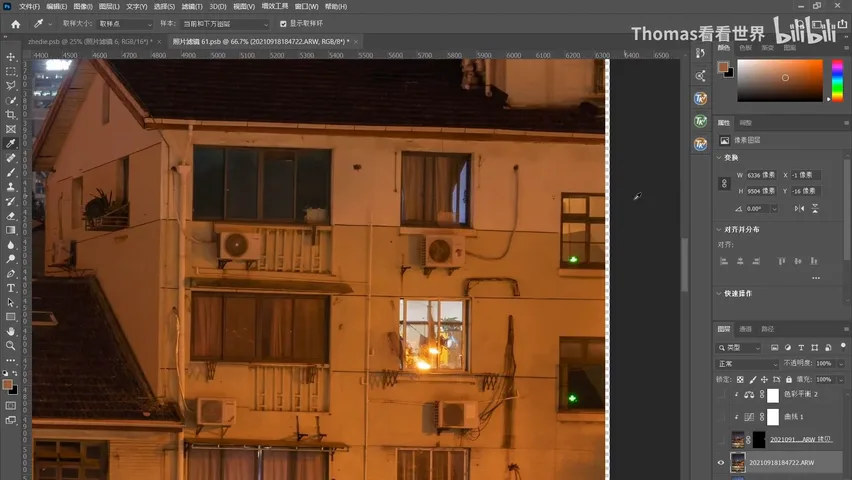Click the Home button in options bar
The height and width of the screenshot is (480, 852).
[15, 24]
